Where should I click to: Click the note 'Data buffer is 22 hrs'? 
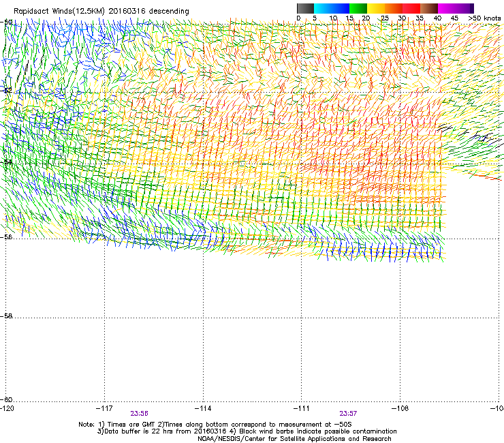click(x=137, y=431)
